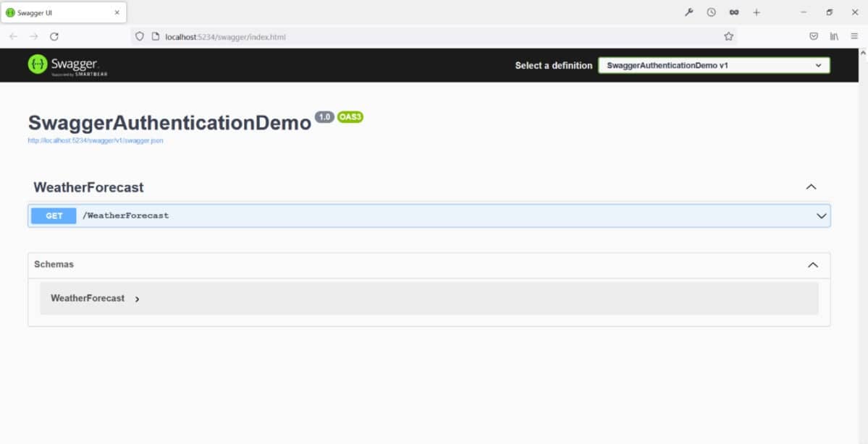
Task: Expand the GET /WeatherForecast endpoint arrow
Action: pyautogui.click(x=821, y=215)
